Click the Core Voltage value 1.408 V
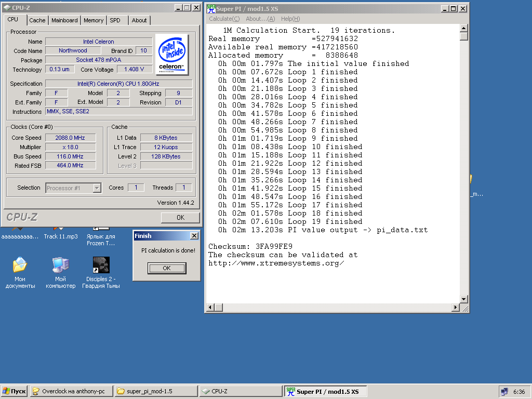The image size is (532, 399). coord(135,69)
